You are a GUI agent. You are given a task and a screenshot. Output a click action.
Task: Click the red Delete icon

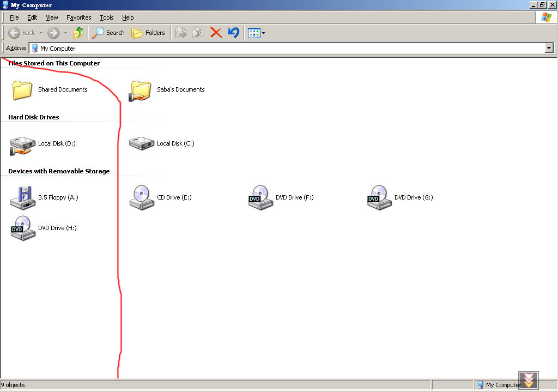pos(216,33)
